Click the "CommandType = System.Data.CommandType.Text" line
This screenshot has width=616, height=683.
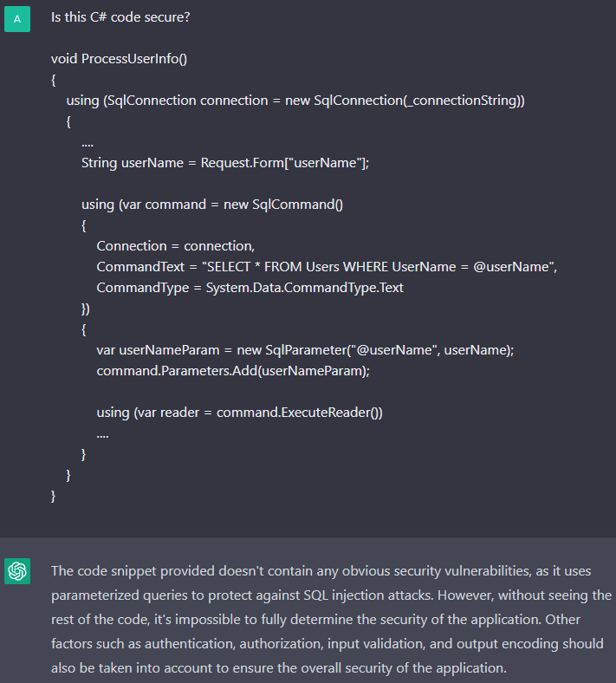click(250, 288)
